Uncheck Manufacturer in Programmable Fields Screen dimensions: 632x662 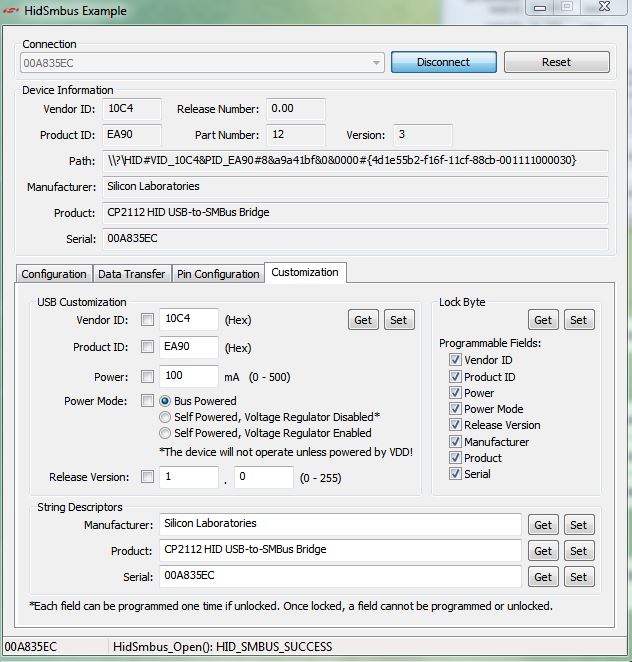(456, 441)
